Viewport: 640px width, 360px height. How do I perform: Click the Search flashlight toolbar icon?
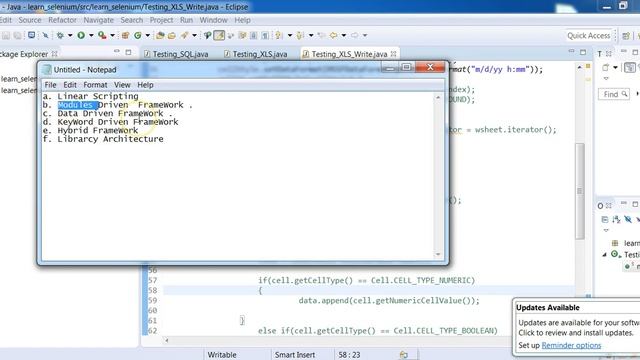coord(184,36)
